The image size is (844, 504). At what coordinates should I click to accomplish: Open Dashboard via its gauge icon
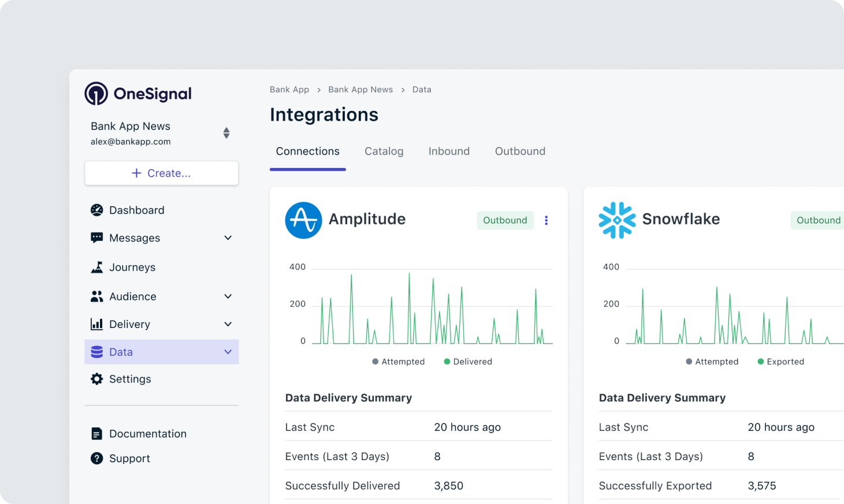click(x=97, y=210)
